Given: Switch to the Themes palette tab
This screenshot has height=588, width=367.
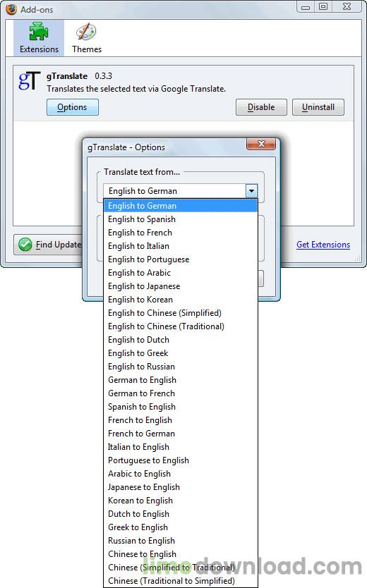Looking at the screenshot, I should pos(87,38).
